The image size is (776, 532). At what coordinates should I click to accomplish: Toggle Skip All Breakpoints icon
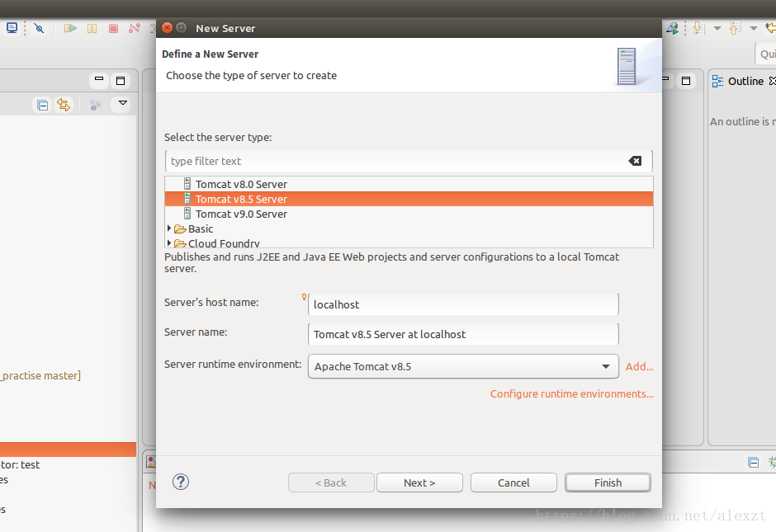[x=39, y=28]
